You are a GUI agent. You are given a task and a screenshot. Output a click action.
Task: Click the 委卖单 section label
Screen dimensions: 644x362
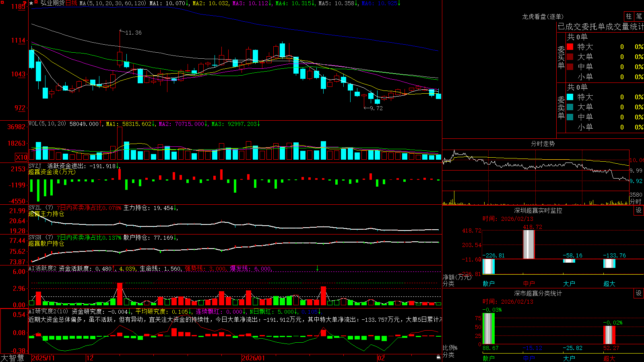pyautogui.click(x=561, y=107)
